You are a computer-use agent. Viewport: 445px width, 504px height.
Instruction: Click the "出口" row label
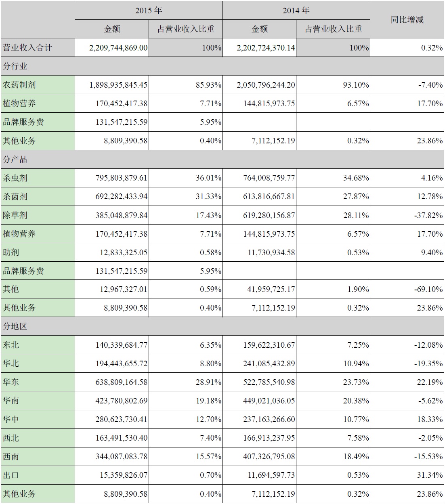tap(11, 475)
